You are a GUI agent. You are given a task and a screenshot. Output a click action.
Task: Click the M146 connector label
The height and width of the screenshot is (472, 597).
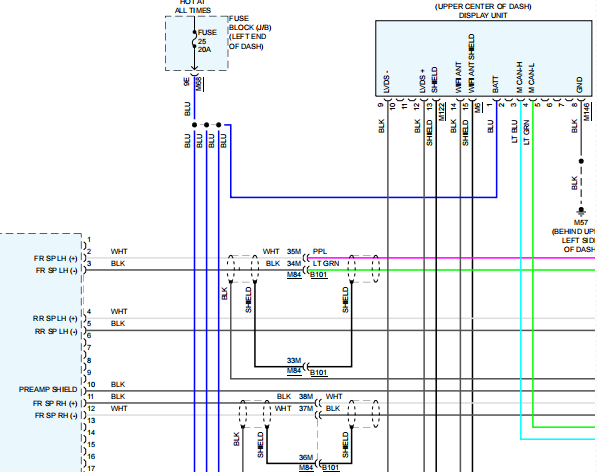(586, 112)
